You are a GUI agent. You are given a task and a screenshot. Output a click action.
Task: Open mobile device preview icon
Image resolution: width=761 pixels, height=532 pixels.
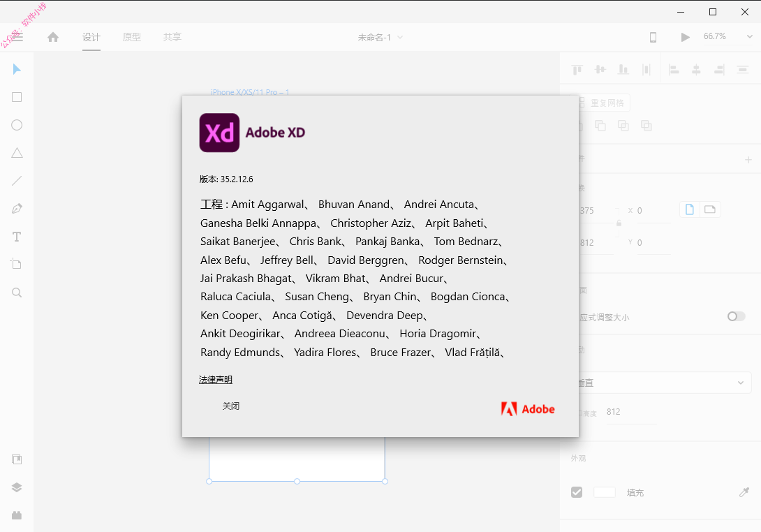pos(653,37)
